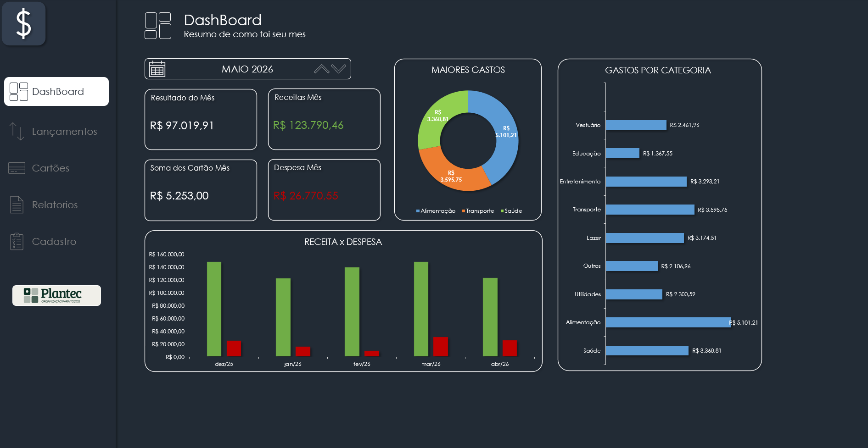Screen dimensions: 868x448
Task: Click the blue Alimentação legend swatch
Action: coord(418,211)
